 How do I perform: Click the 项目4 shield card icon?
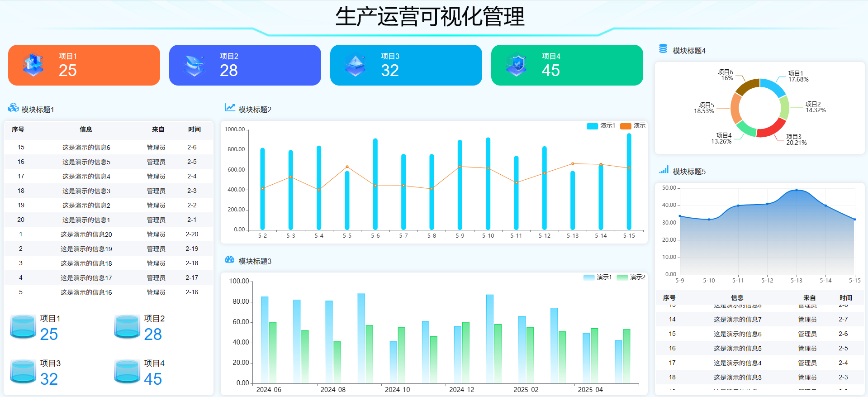coord(517,65)
